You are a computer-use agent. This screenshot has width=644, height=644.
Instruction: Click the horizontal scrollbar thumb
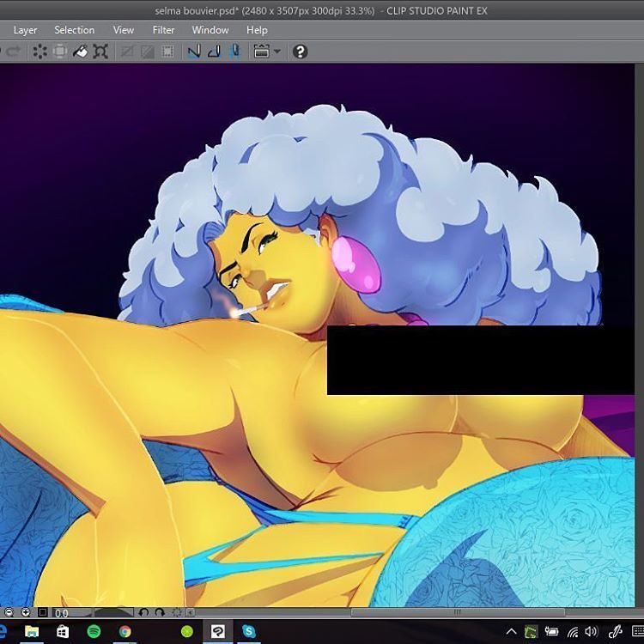pyautogui.click(x=458, y=612)
